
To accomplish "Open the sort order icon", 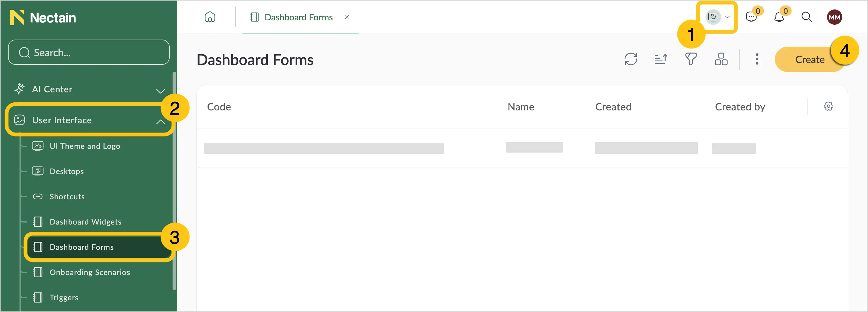I will coord(660,59).
